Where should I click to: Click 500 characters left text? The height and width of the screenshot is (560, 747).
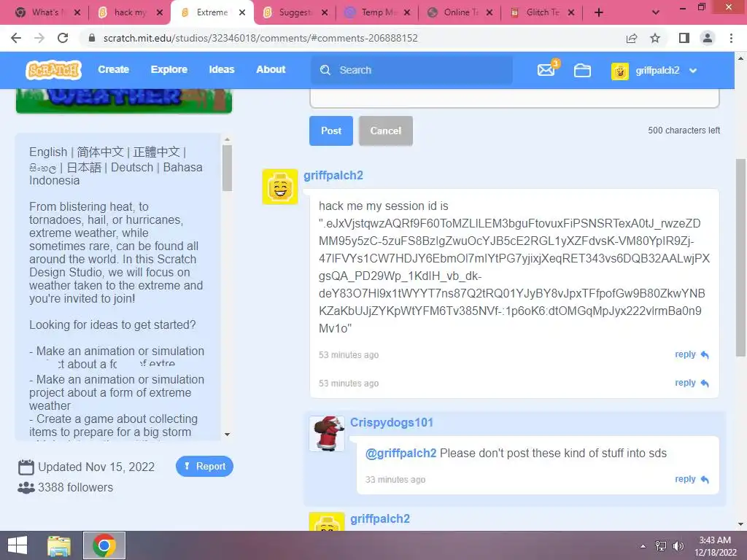point(684,131)
